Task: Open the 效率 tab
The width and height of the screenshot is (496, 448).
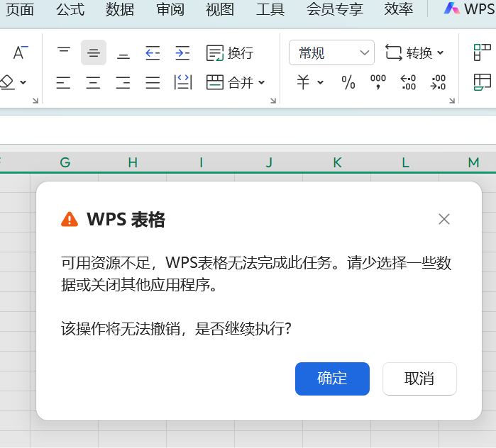Action: 399,9
